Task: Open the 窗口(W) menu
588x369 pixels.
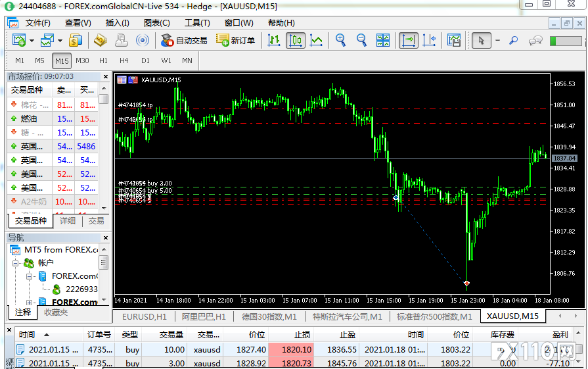Action: point(239,23)
